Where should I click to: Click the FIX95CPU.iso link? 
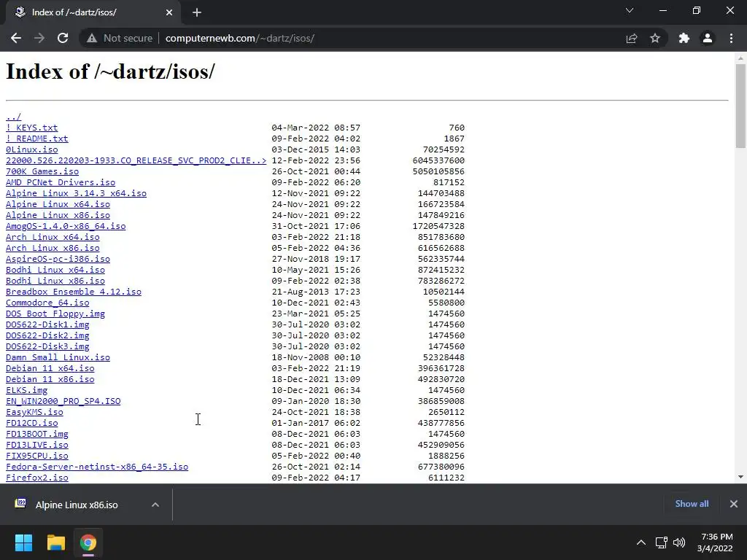point(37,456)
